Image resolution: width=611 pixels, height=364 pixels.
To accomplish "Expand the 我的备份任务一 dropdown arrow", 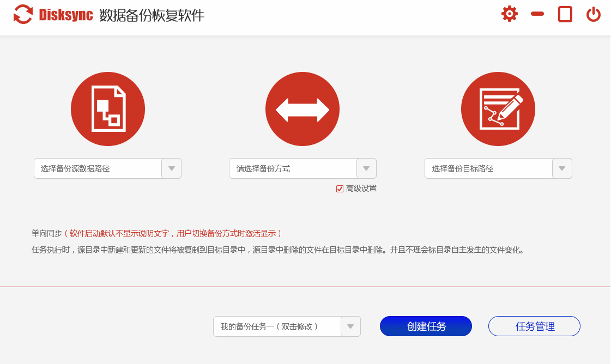I will [x=350, y=326].
